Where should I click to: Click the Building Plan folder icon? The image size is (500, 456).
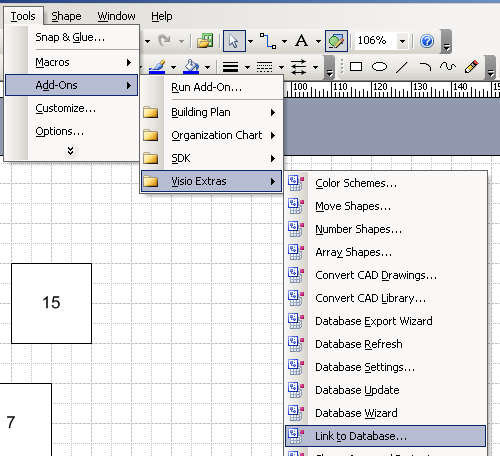(x=151, y=112)
